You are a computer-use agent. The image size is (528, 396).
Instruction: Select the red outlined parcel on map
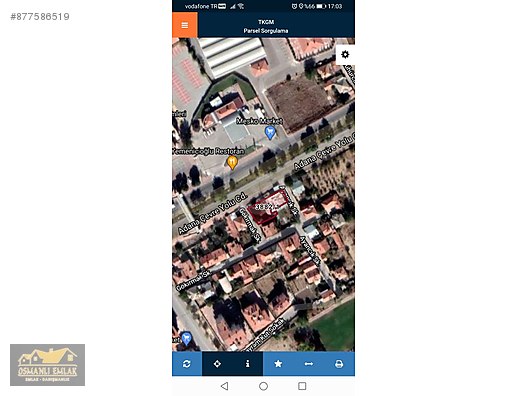[x=268, y=207]
